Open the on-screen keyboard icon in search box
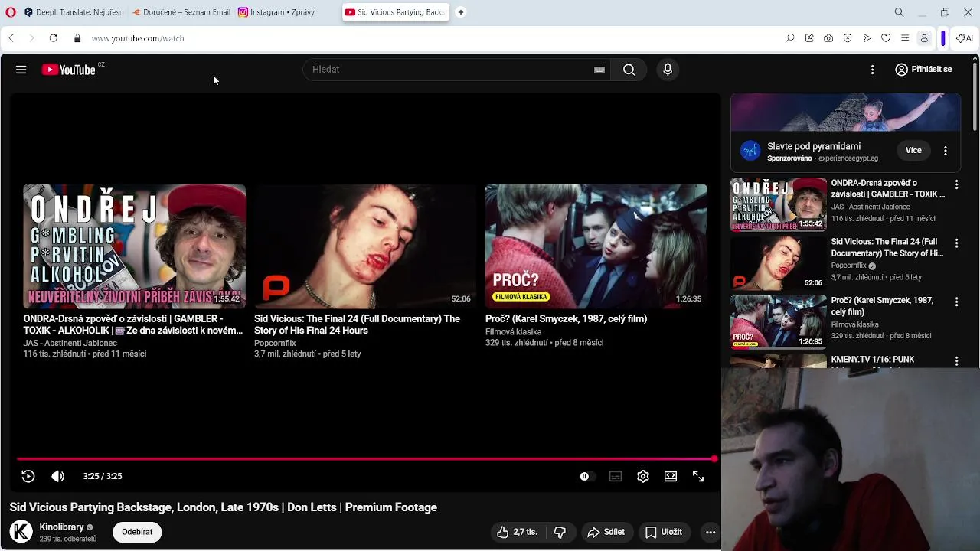Screen dimensions: 980x551 coord(599,70)
